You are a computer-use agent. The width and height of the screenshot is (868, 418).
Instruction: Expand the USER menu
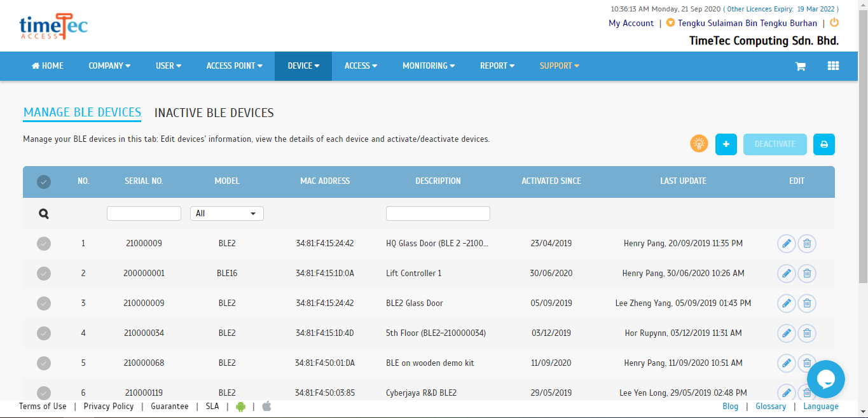(169, 66)
